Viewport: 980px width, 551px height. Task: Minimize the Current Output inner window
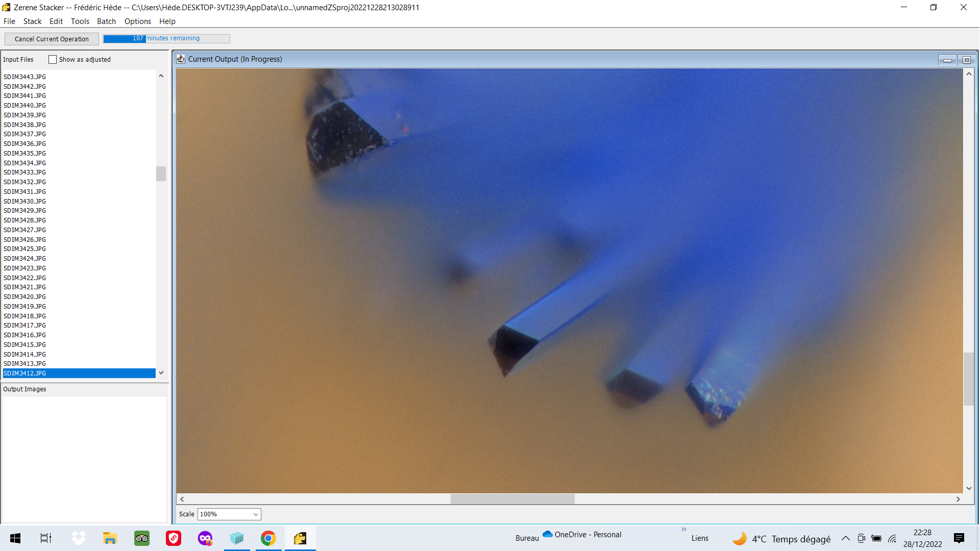[x=947, y=60]
